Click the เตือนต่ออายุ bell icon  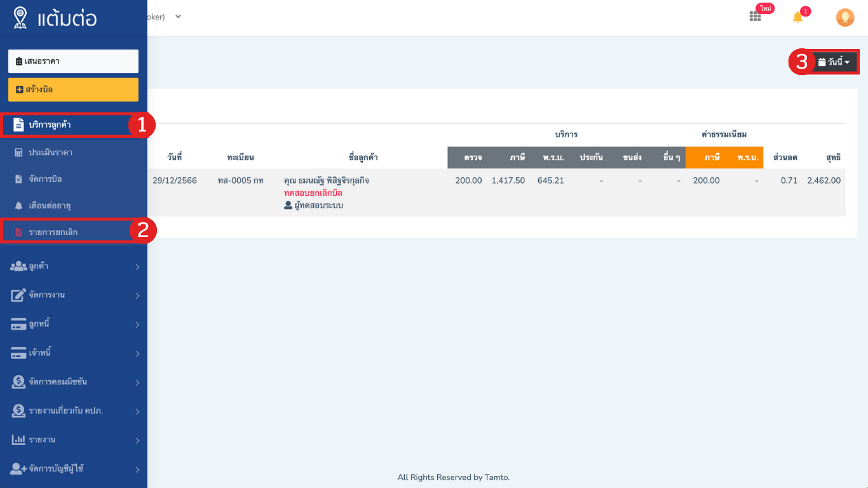18,206
